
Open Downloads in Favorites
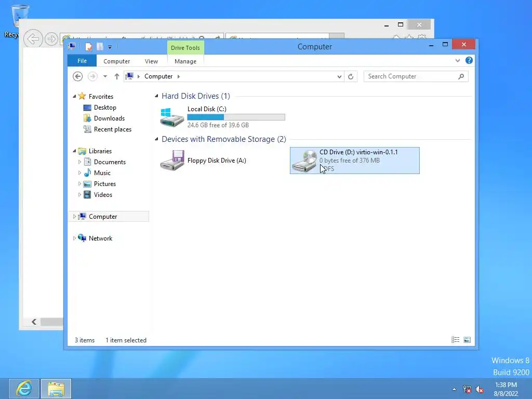tap(109, 118)
